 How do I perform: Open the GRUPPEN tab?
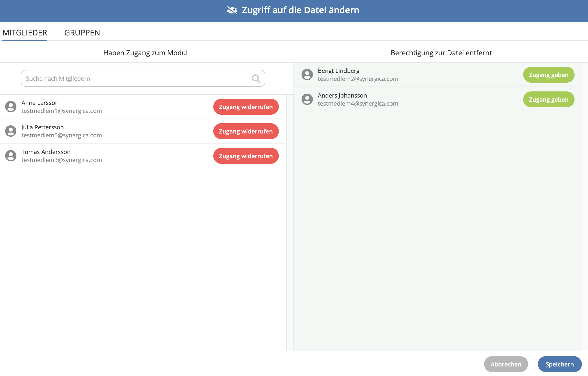pyautogui.click(x=82, y=33)
